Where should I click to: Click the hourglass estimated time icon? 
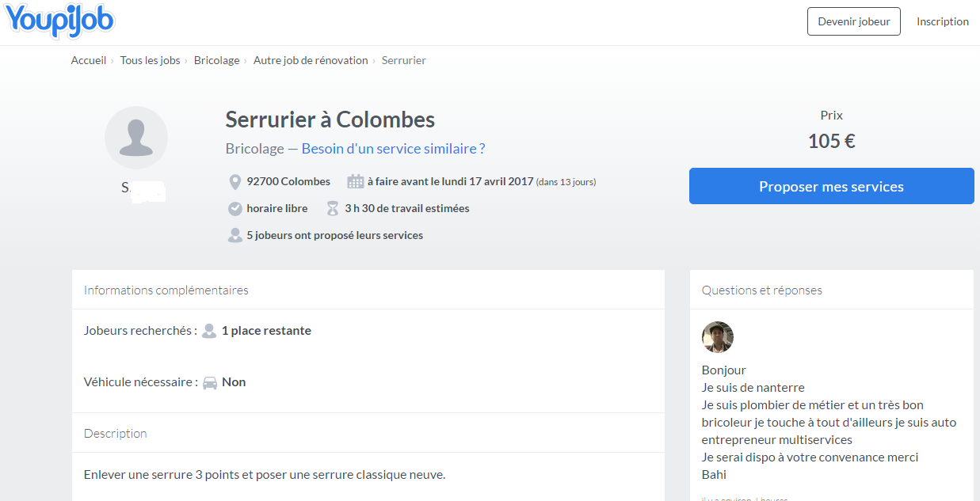[333, 209]
